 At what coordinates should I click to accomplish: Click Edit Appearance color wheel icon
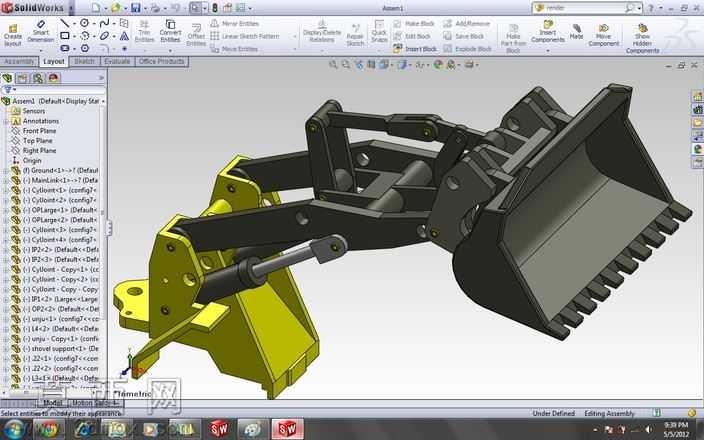point(438,65)
